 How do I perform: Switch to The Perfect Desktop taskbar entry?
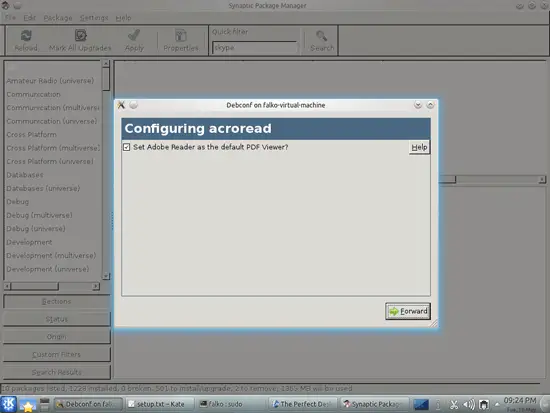click(x=303, y=404)
